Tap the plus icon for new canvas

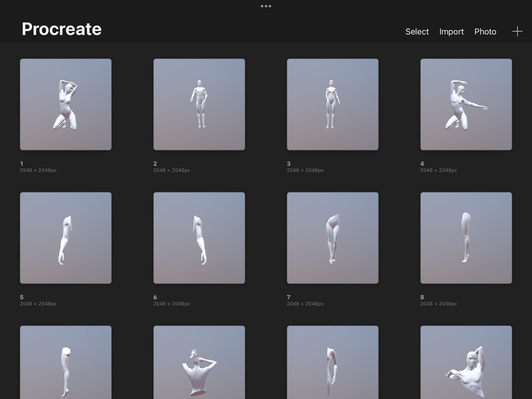(517, 32)
